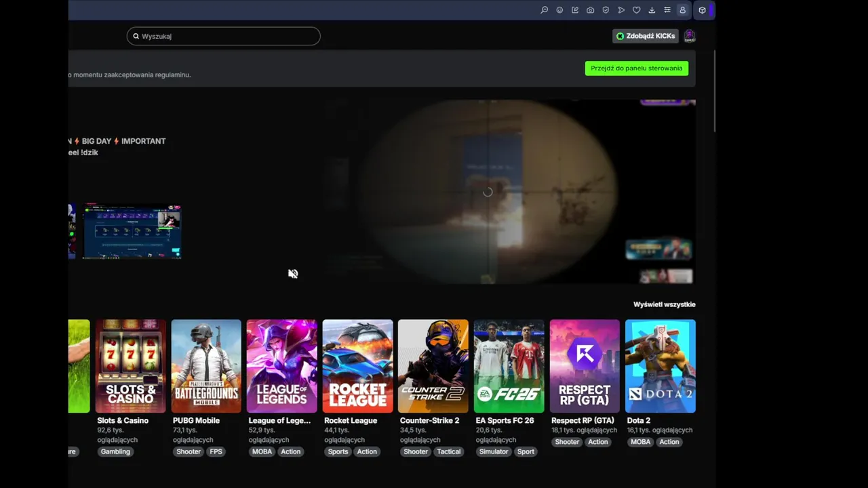Open the emoji smiley icon in browser toolbar
The width and height of the screenshot is (868, 488).
tap(559, 10)
